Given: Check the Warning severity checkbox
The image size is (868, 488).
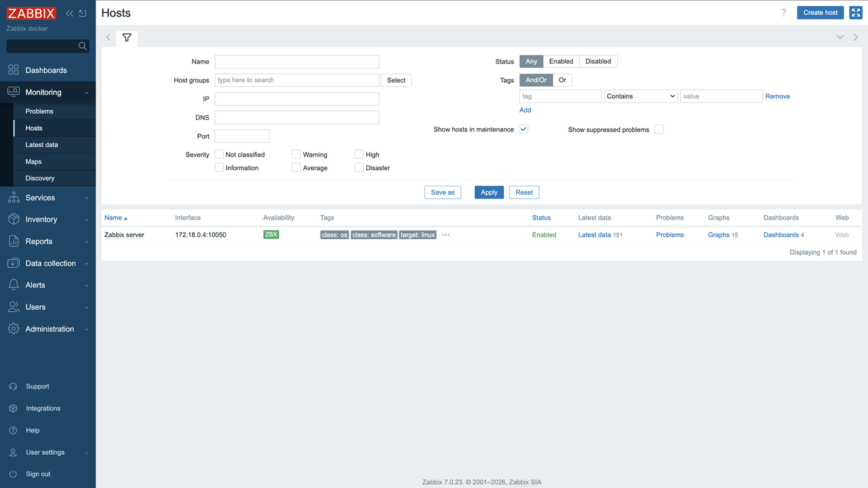Looking at the screenshot, I should pyautogui.click(x=296, y=154).
